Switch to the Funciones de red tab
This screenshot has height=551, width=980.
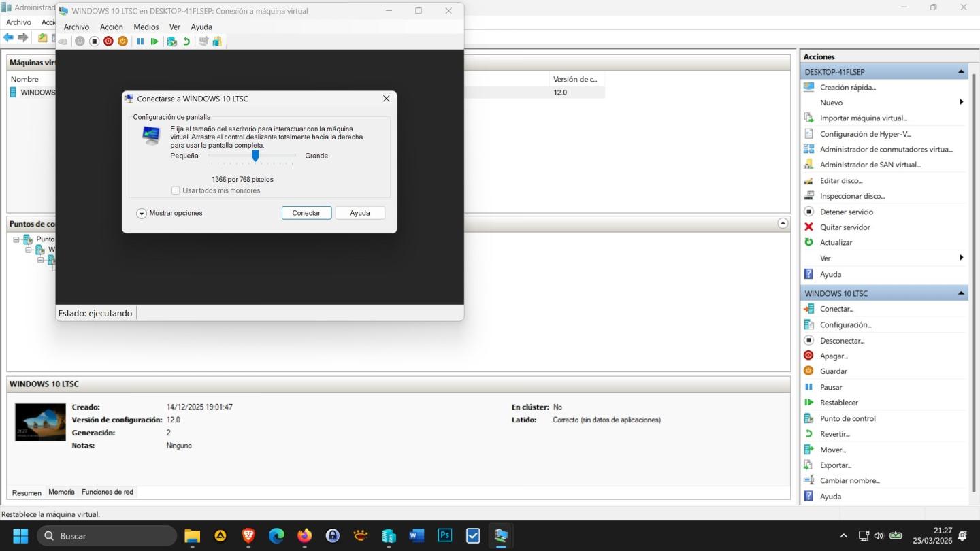pyautogui.click(x=108, y=492)
